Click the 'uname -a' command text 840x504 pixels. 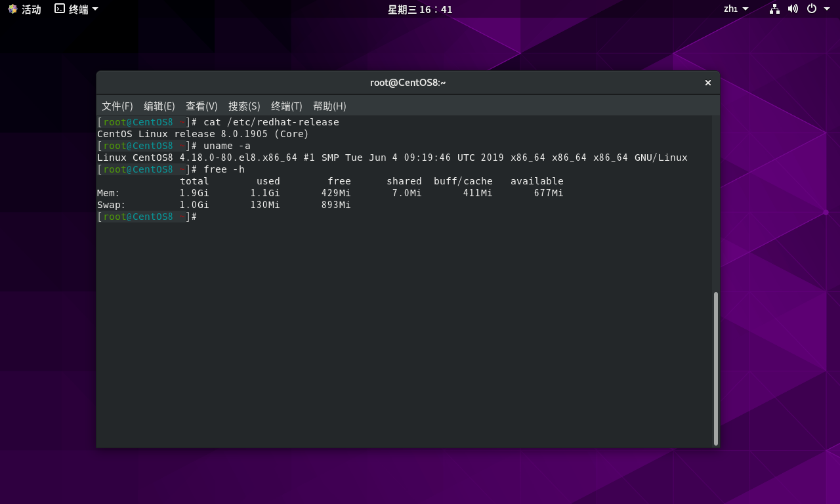point(227,146)
